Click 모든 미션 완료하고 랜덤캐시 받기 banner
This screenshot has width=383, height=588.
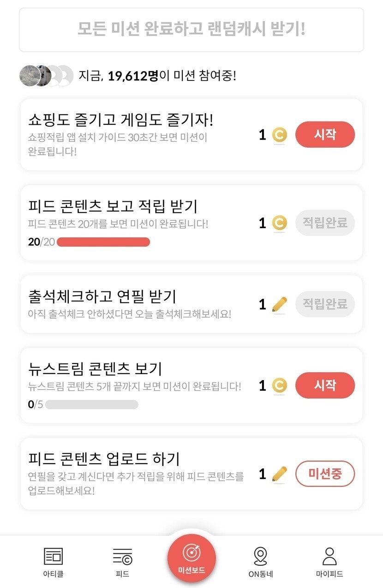[191, 30]
